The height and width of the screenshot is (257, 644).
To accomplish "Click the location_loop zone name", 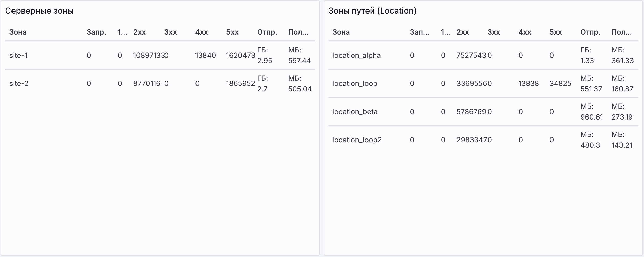I will point(355,83).
